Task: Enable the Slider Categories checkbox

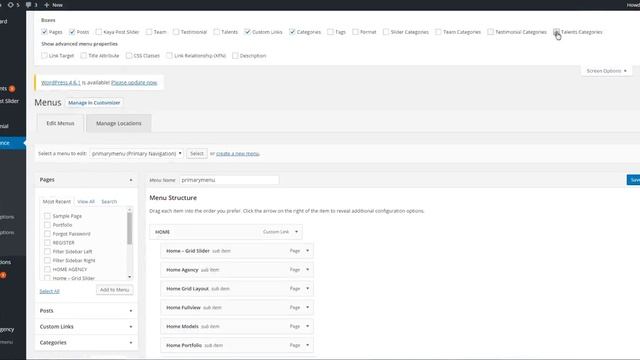Action: coord(386,32)
